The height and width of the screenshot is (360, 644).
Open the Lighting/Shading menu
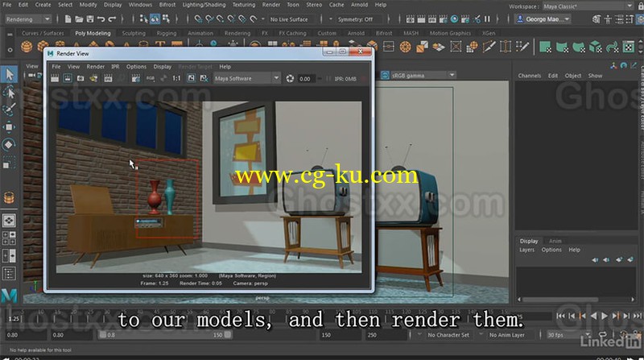[204, 5]
